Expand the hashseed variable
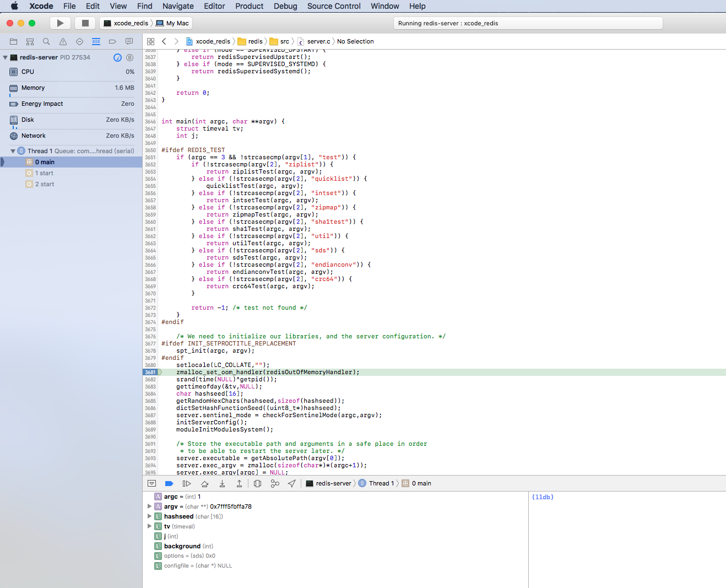This screenshot has height=588, width=726. coord(149,516)
